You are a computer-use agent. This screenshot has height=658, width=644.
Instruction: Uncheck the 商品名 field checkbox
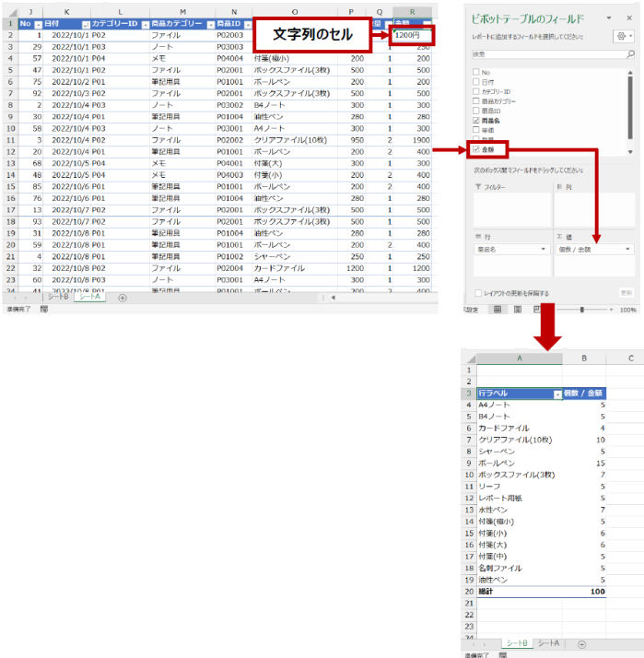(475, 121)
